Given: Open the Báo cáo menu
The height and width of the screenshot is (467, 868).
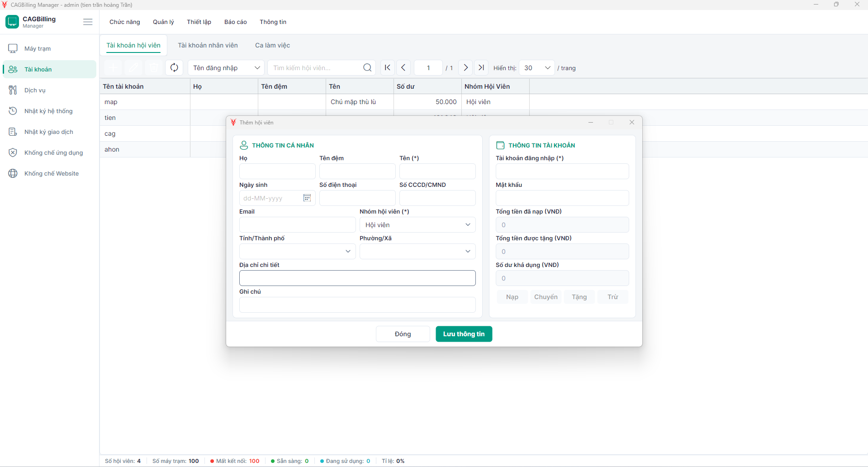Looking at the screenshot, I should [x=236, y=22].
